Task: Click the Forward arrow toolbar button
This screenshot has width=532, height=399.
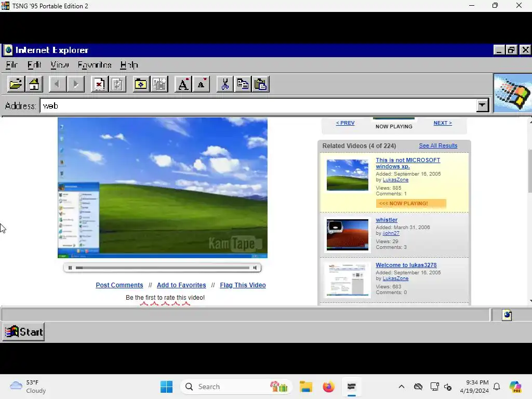Action: coord(75,84)
